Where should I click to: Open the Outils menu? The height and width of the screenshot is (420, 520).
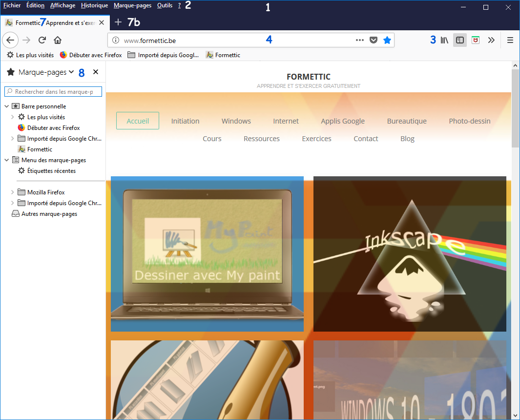165,5
